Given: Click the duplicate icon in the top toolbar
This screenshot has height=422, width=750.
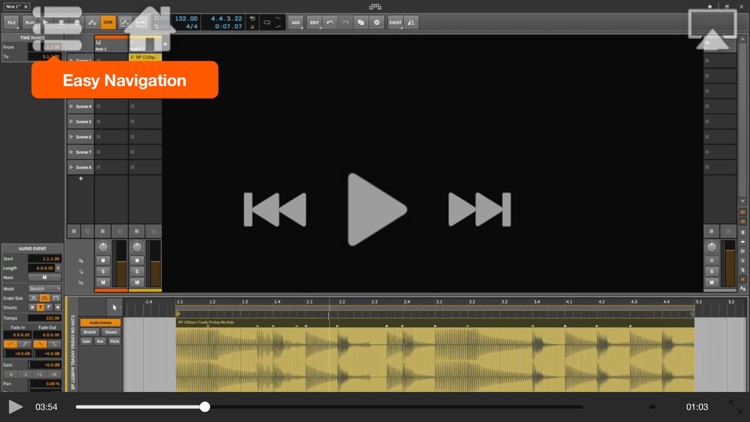Looking at the screenshot, I should (x=361, y=22).
